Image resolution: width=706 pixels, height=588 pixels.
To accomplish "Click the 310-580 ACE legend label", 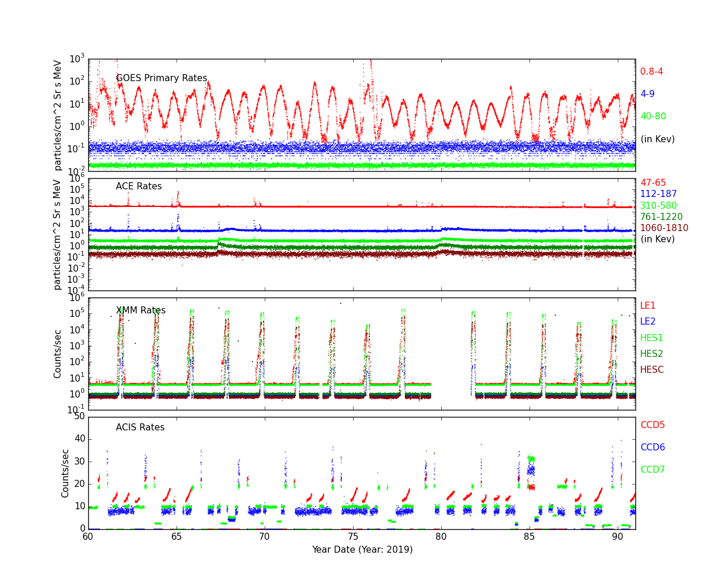I will click(658, 206).
